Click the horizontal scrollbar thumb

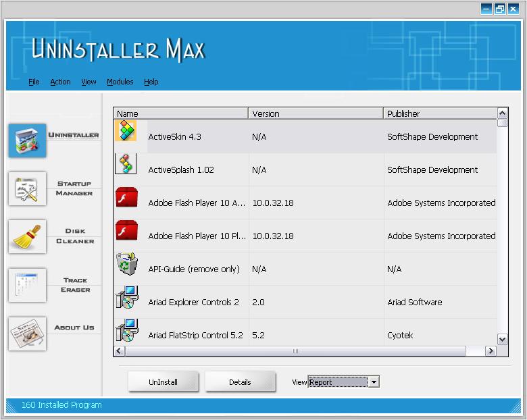coord(295,350)
